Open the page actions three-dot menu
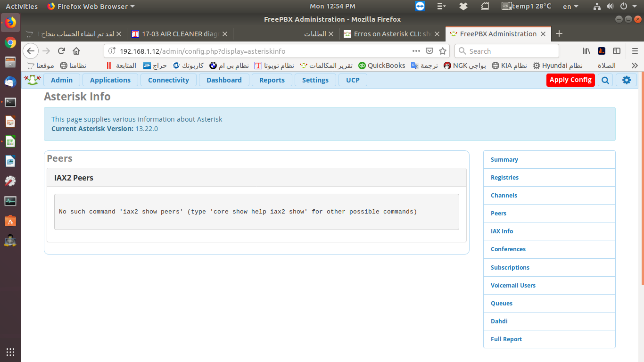Viewport: 644px width, 362px height. 416,51
